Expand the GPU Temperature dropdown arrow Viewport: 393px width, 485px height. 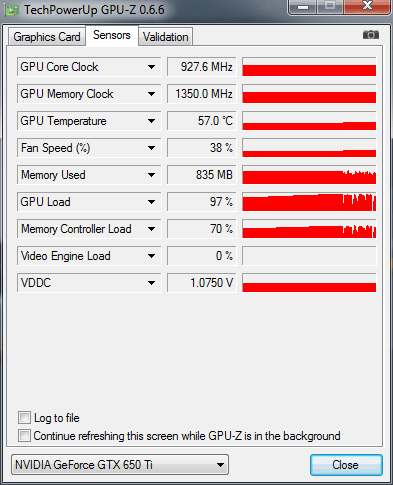point(151,121)
